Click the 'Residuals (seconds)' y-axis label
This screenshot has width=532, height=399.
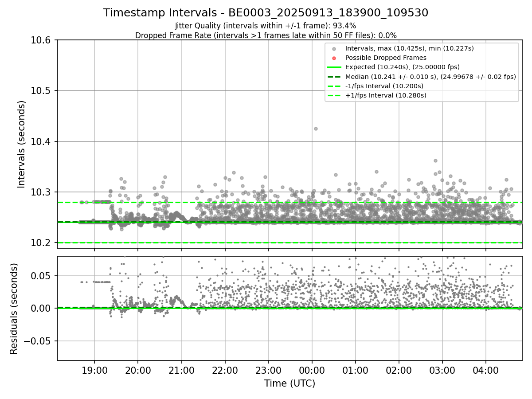pos(14,309)
